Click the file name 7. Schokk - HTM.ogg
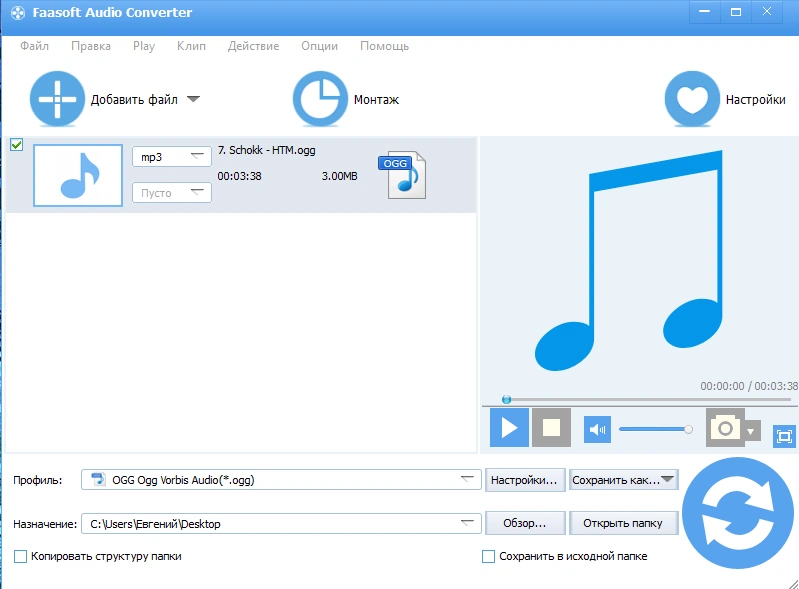 coord(267,150)
